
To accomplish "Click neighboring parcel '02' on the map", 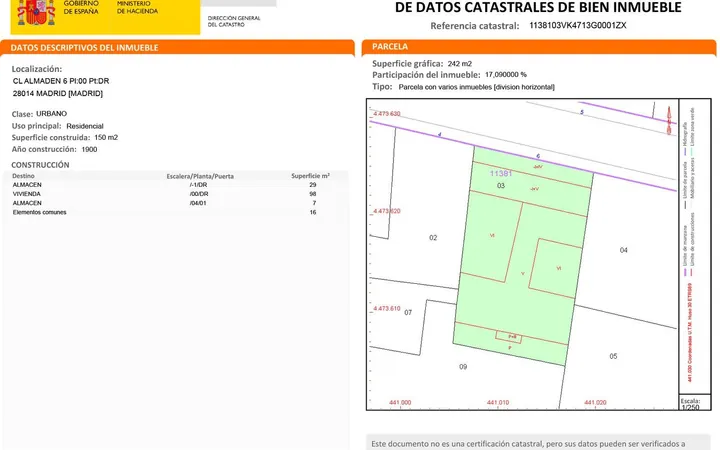I will [433, 238].
